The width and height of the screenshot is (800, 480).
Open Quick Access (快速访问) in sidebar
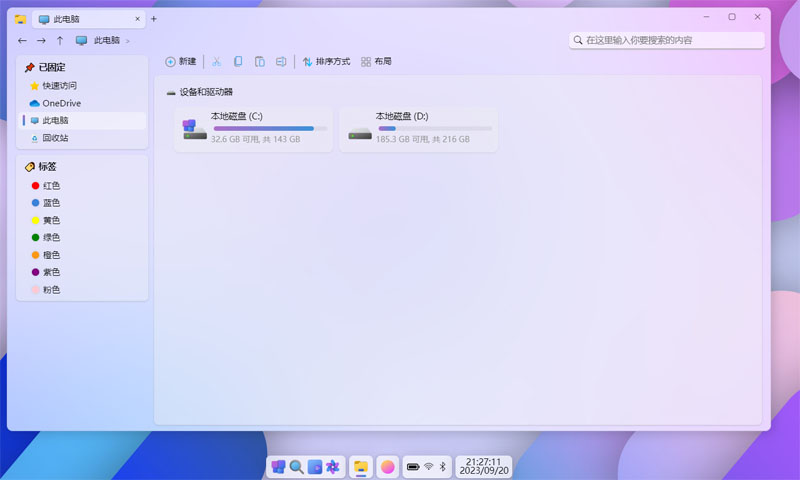pyautogui.click(x=82, y=86)
